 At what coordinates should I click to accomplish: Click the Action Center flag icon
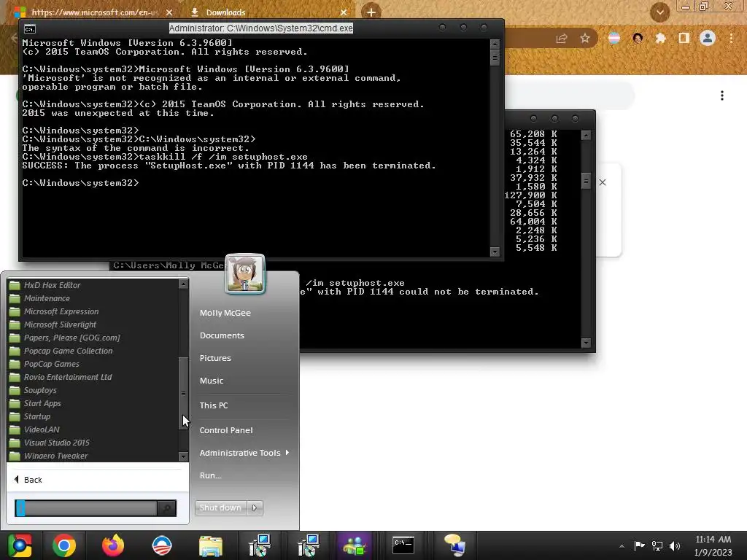coord(639,545)
